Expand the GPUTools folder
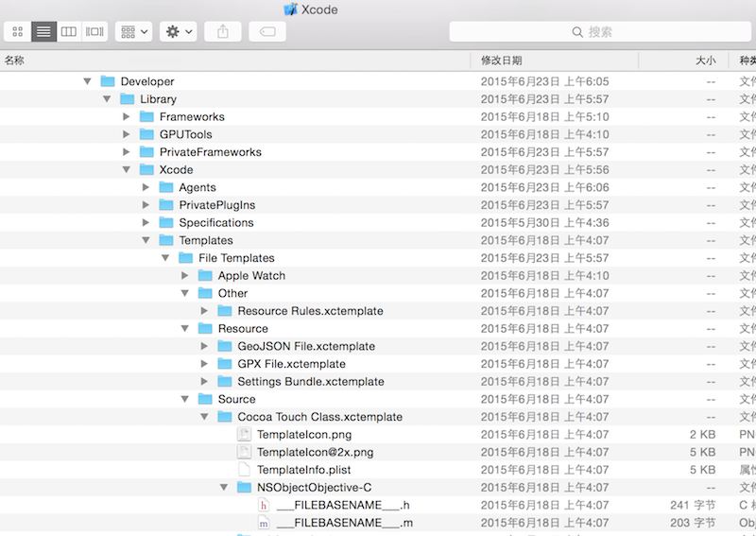The height and width of the screenshot is (536, 756). 127,134
